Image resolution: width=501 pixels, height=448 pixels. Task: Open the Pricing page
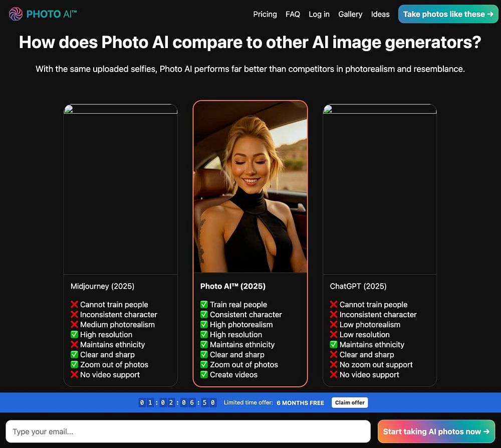pyautogui.click(x=265, y=15)
